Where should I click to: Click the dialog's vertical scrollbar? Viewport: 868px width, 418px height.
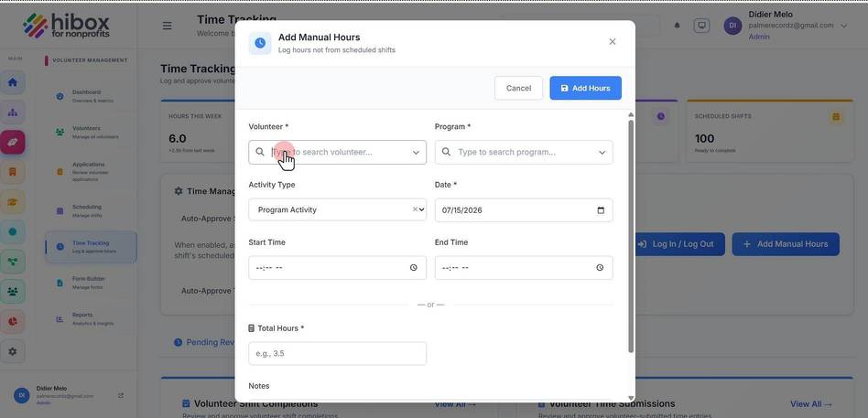[x=631, y=236]
